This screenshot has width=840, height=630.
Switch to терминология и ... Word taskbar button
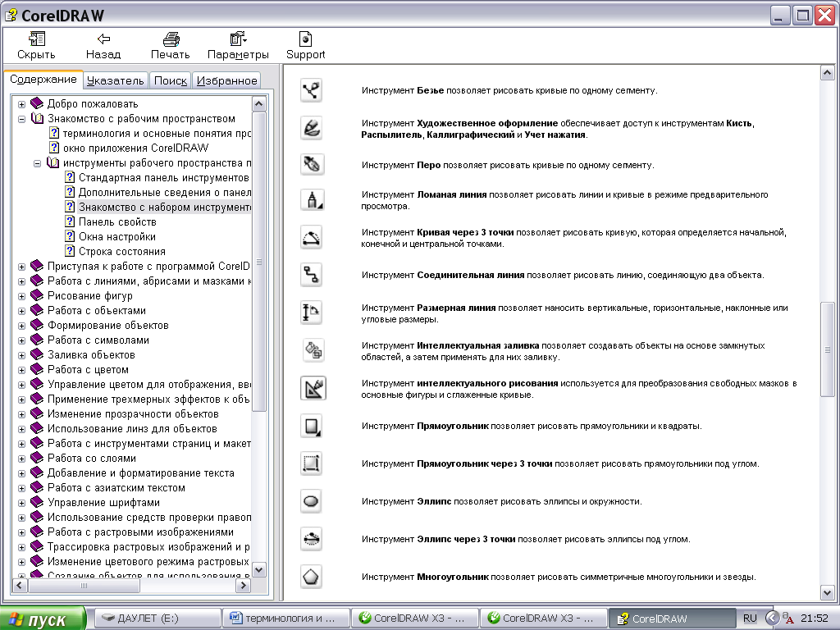(285, 619)
